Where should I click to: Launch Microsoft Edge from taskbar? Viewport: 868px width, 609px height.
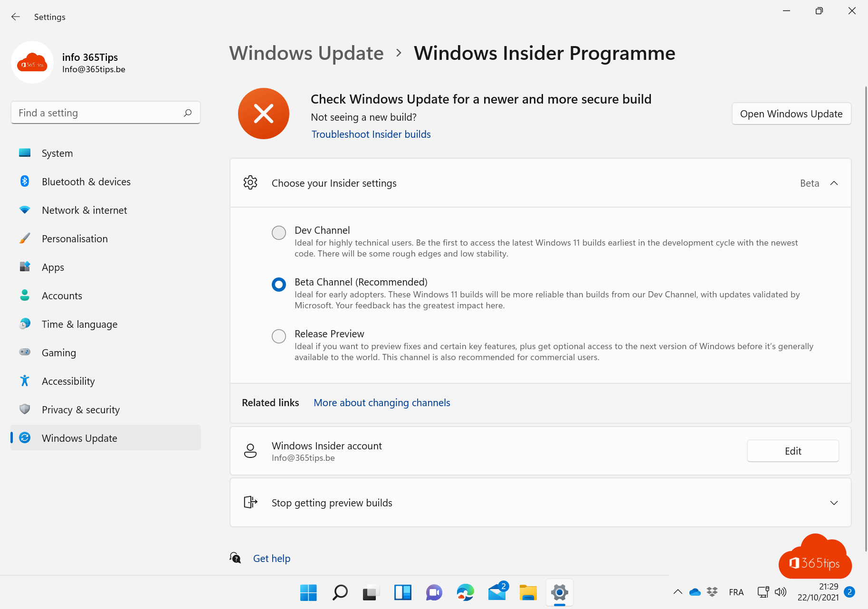[x=465, y=592]
